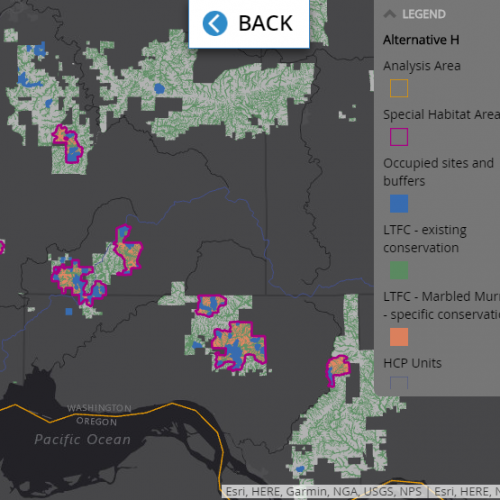The height and width of the screenshot is (500, 500).
Task: Click the blue Occupied sites swatch
Action: 399,204
